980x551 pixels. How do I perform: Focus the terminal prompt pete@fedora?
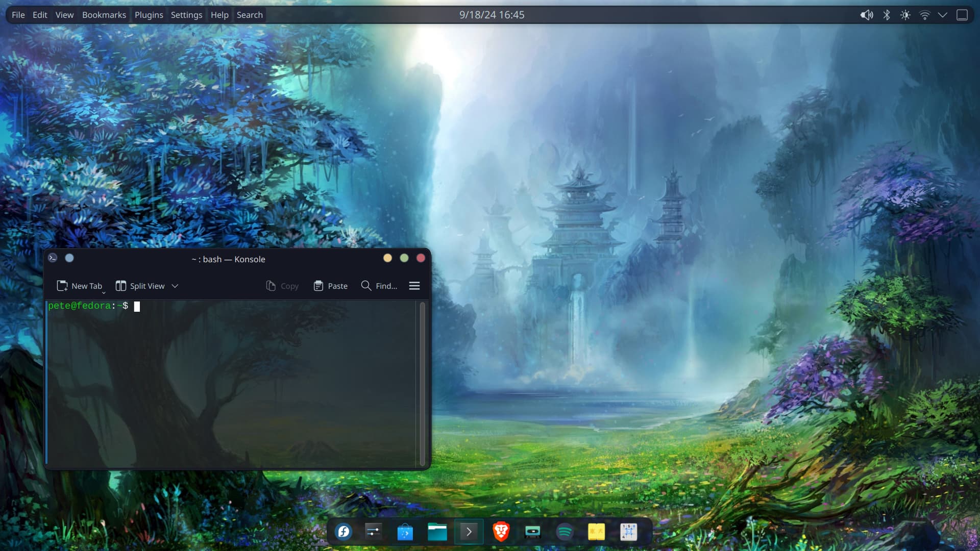coord(88,306)
